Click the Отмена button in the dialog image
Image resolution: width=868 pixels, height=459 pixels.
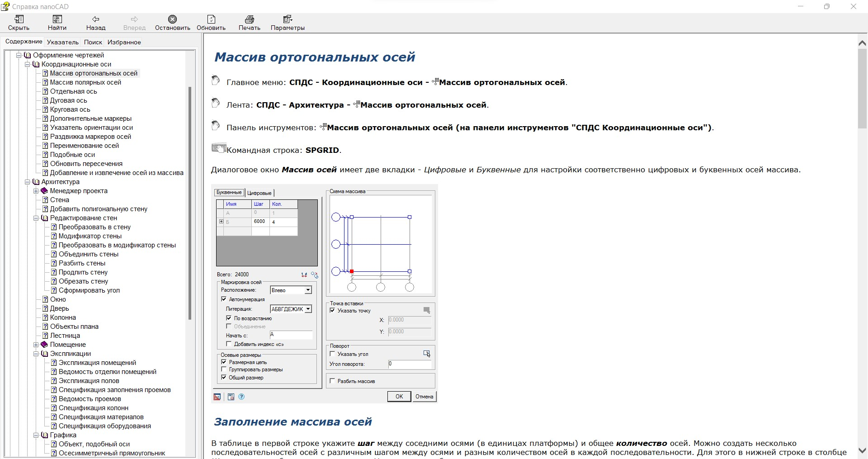click(424, 397)
